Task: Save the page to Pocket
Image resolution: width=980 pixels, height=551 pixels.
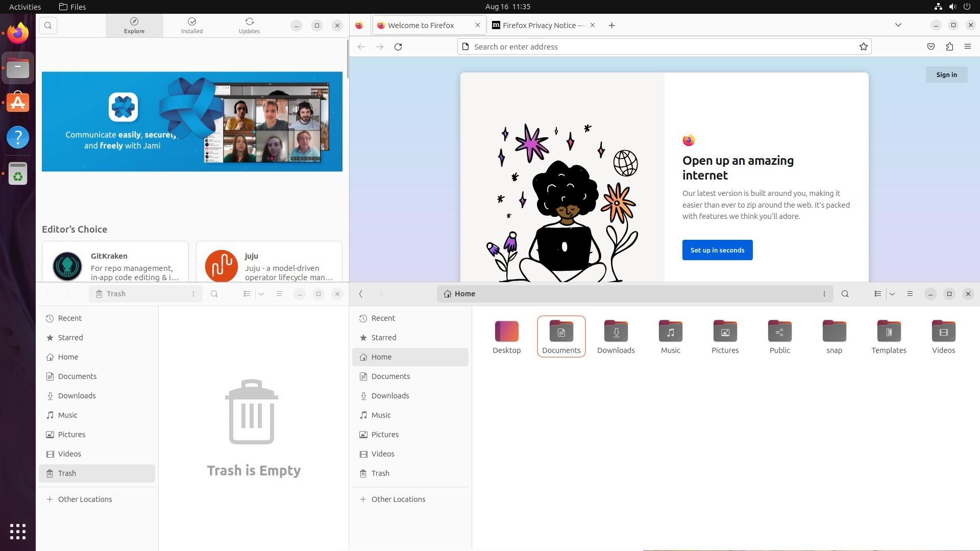Action: (x=930, y=46)
